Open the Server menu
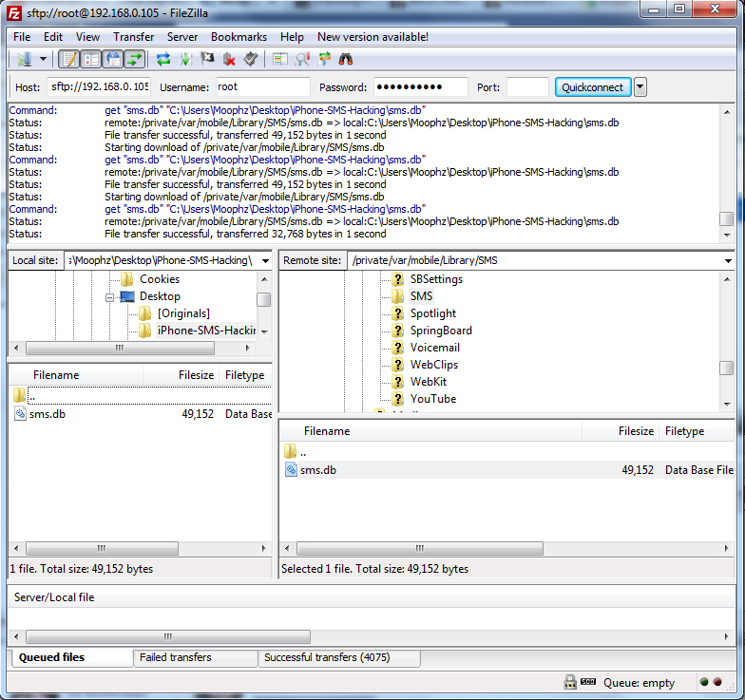Image resolution: width=745 pixels, height=700 pixels. click(x=182, y=37)
